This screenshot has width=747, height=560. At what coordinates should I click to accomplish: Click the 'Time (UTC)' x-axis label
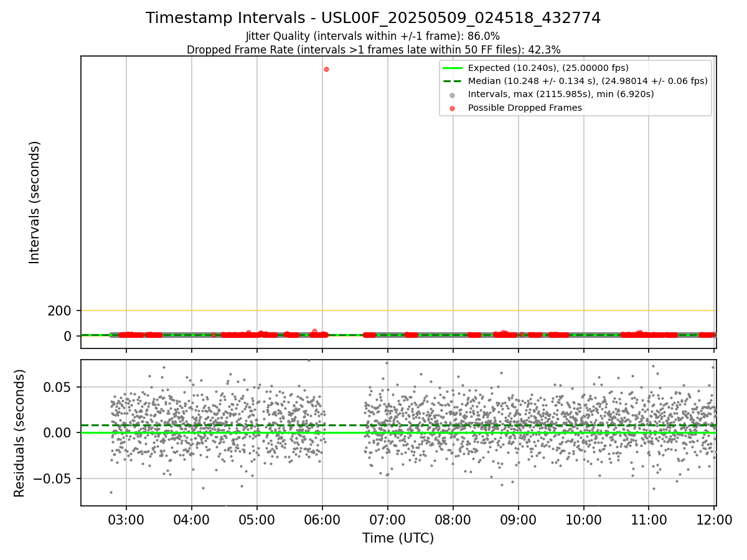click(398, 538)
